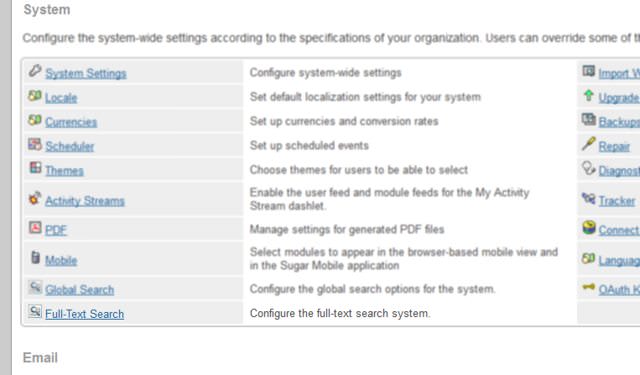Click the Languages icon
The image size is (640, 375).
tap(589, 258)
